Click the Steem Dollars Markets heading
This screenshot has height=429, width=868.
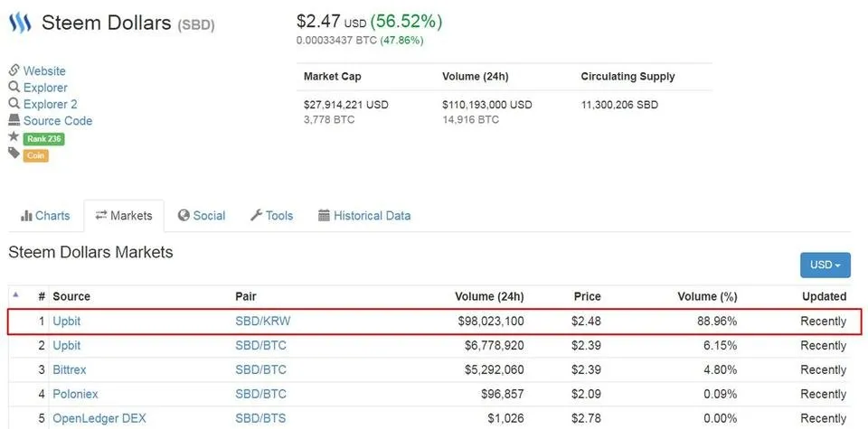pos(90,252)
